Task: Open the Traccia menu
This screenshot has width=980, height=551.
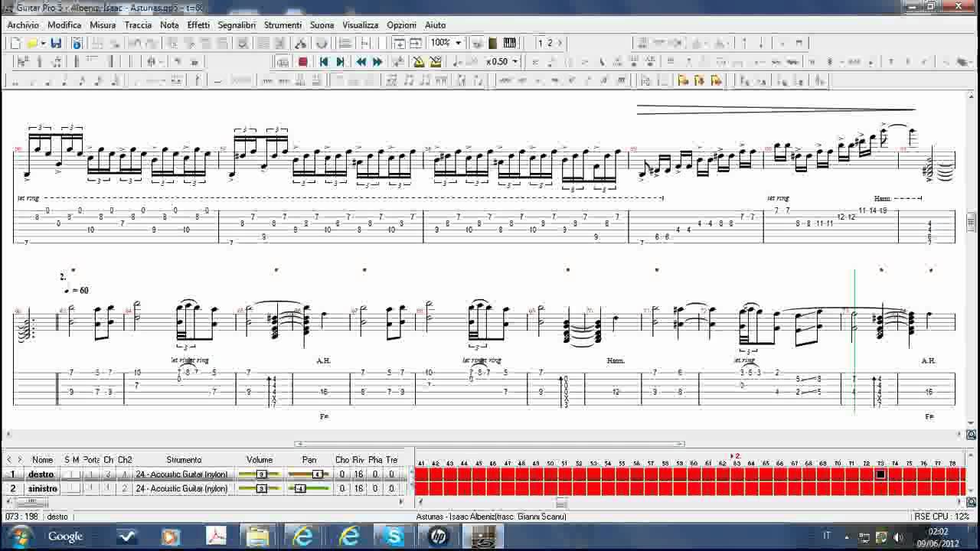Action: click(x=138, y=24)
